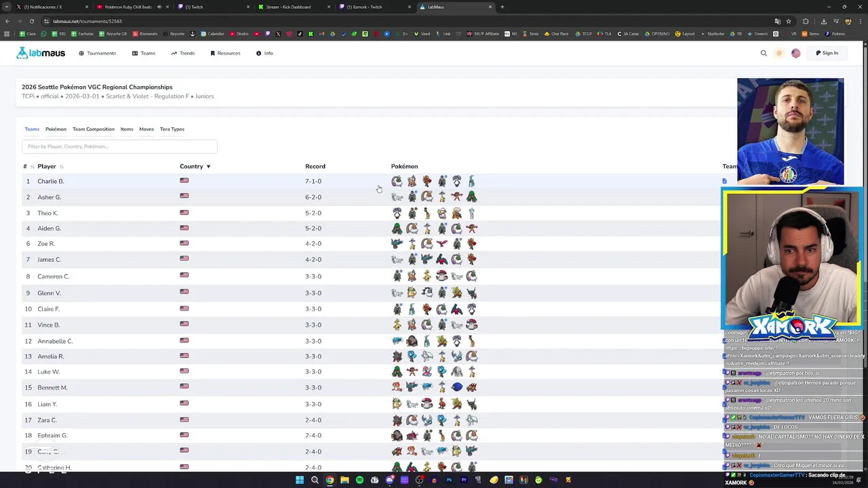This screenshot has width=868, height=488.
Task: Open the Windows Start menu
Action: pos(300,480)
